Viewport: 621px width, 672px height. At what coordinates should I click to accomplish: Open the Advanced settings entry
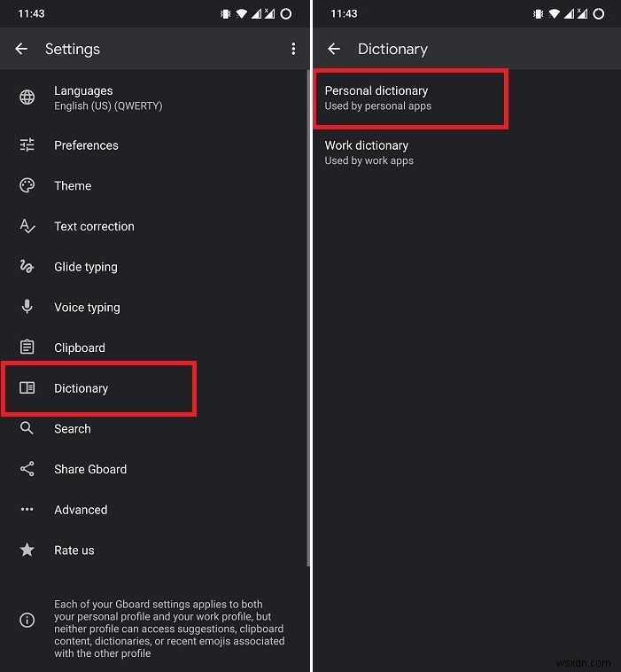click(x=154, y=510)
